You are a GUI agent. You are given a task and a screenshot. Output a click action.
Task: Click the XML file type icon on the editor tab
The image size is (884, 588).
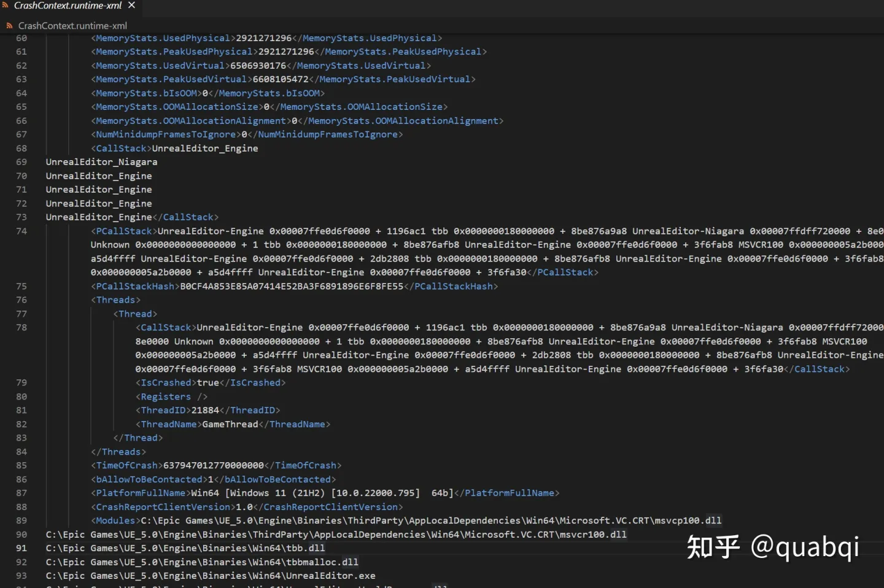pos(5,6)
